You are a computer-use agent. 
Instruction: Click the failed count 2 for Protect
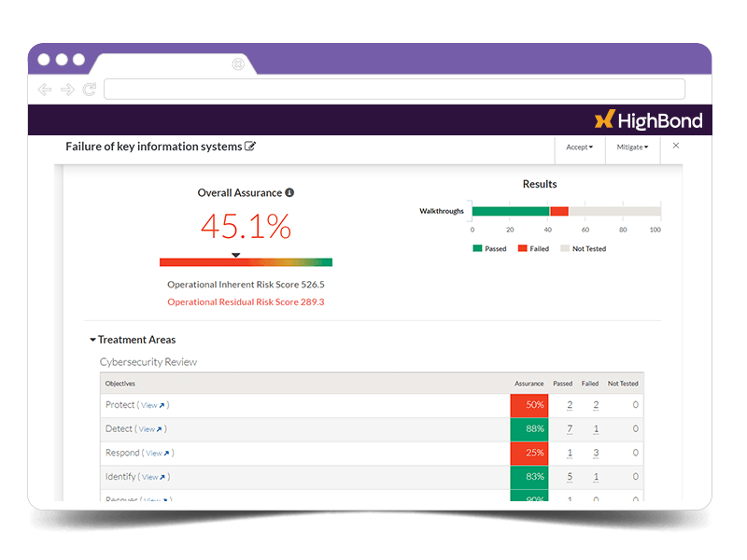coord(596,405)
